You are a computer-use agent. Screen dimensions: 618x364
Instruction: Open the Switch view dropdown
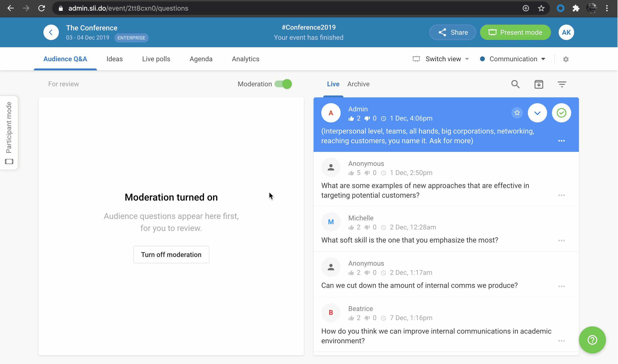click(441, 59)
